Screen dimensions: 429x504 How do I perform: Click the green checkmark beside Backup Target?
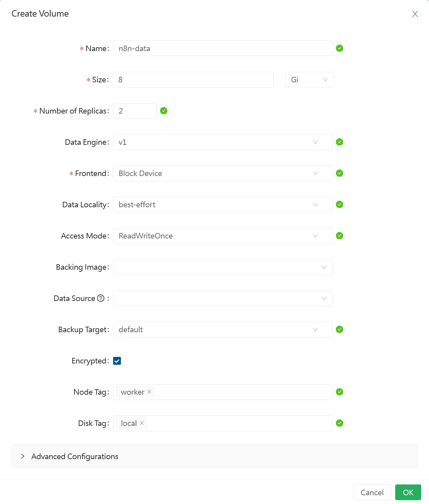[340, 330]
